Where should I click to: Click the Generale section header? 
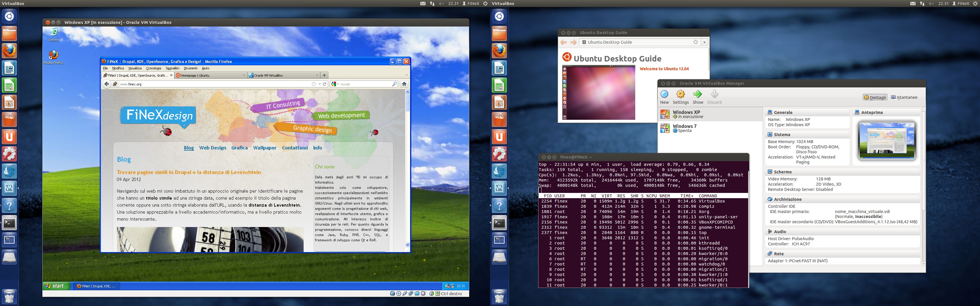pyautogui.click(x=807, y=112)
